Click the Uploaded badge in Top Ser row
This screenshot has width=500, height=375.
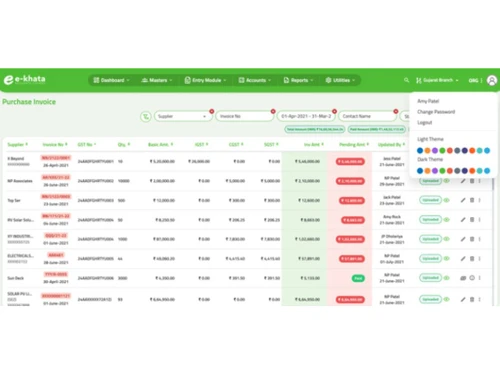click(x=430, y=200)
